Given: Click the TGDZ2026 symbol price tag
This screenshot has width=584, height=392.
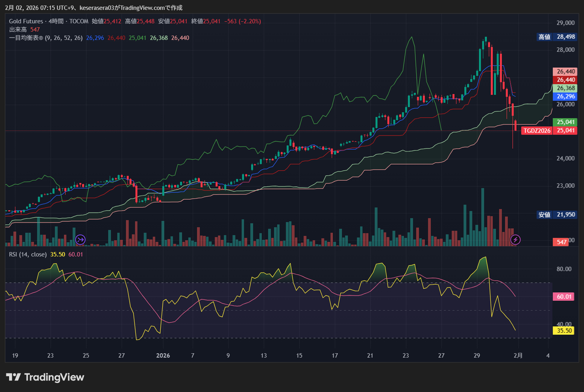Looking at the screenshot, I should (x=537, y=131).
